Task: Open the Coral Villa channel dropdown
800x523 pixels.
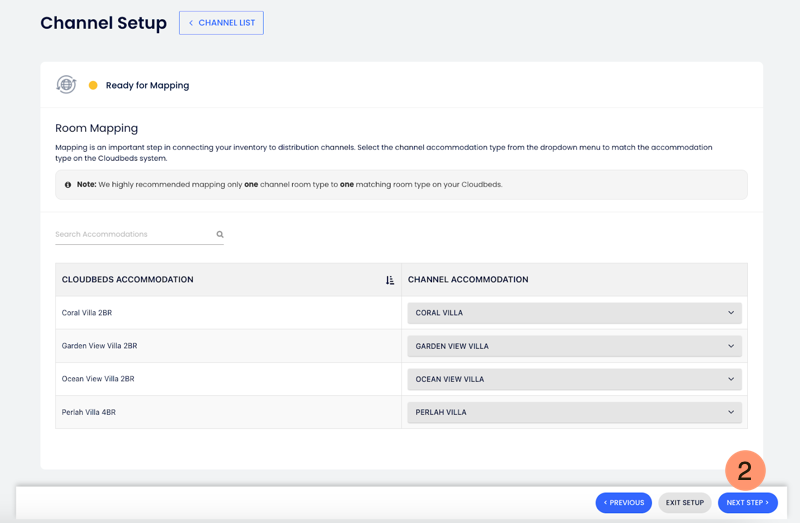Action: 574,313
